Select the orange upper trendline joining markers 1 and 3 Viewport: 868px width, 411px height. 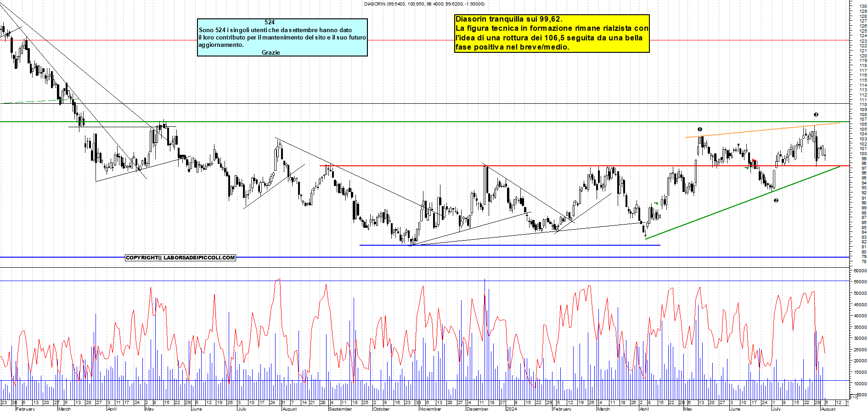pyautogui.click(x=762, y=130)
